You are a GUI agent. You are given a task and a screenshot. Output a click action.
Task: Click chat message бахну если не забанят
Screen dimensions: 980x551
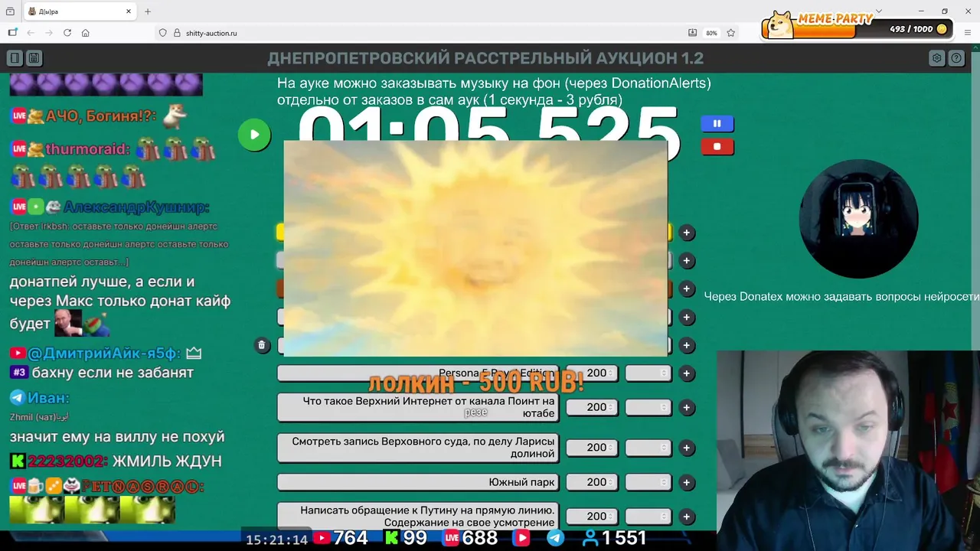point(113,373)
